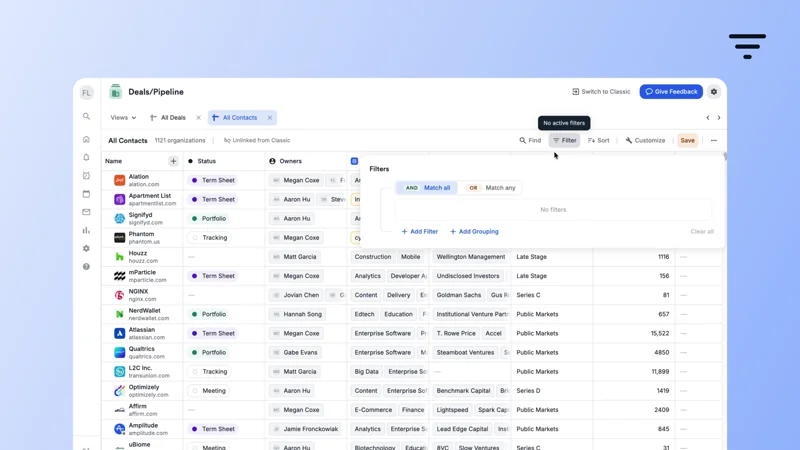Open gear settings next to Give Feedback

click(x=714, y=92)
